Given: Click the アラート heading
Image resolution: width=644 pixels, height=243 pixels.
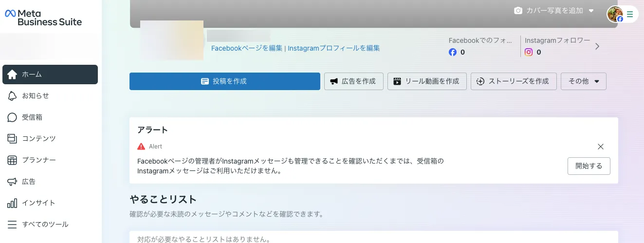Looking at the screenshot, I should 153,130.
